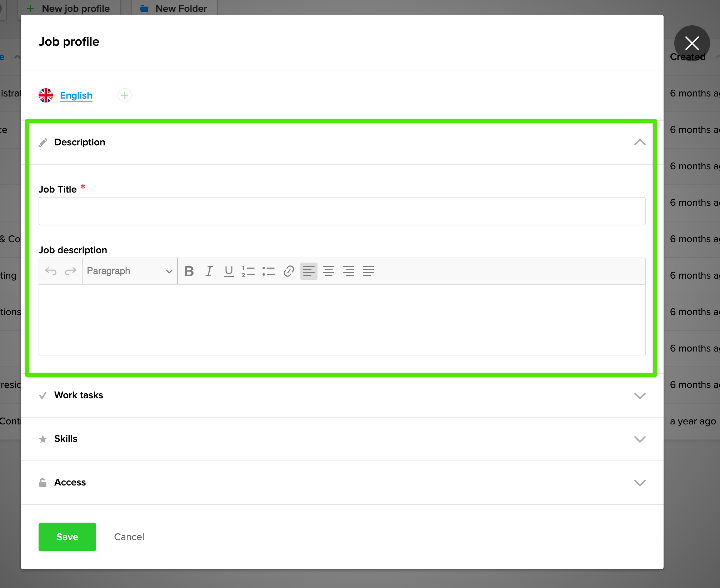This screenshot has height=588, width=720.
Task: Redo the last edit in editor
Action: (x=71, y=271)
